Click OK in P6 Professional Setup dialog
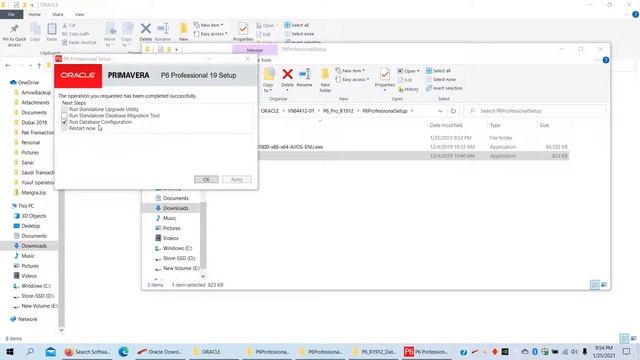Image resolution: width=640 pixels, height=360 pixels. pos(206,179)
